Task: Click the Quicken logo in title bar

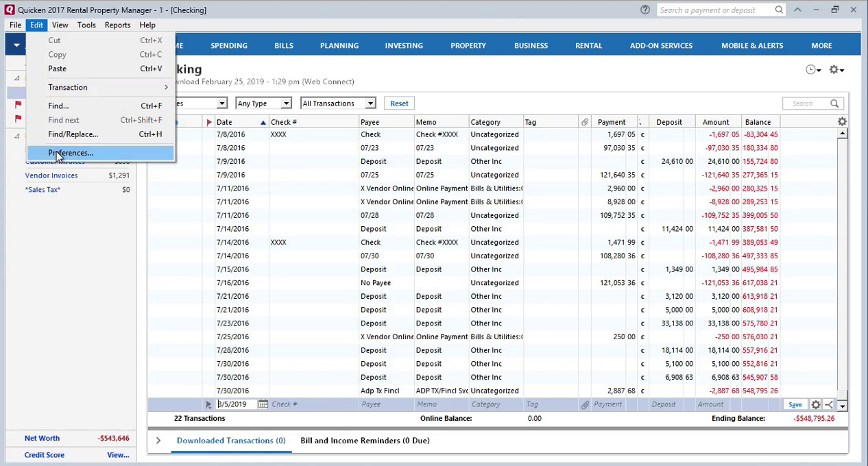Action: (x=10, y=10)
